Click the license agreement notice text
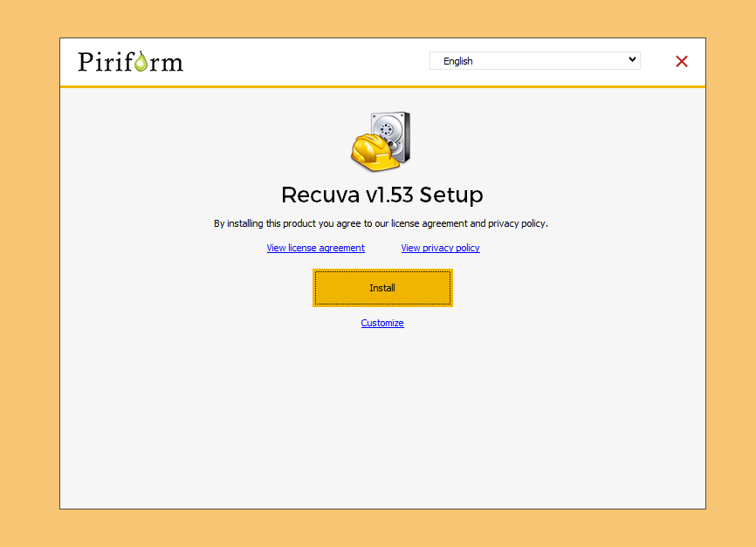This screenshot has height=547, width=756. (381, 223)
